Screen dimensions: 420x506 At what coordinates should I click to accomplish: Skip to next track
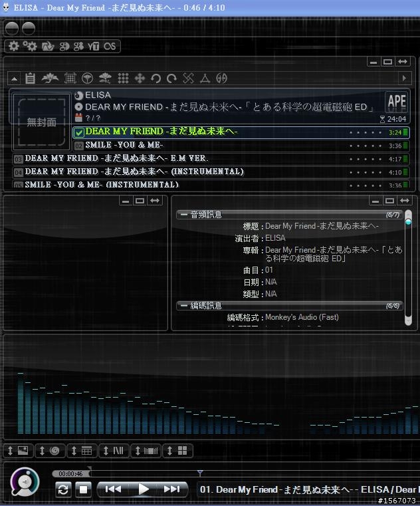point(172,489)
